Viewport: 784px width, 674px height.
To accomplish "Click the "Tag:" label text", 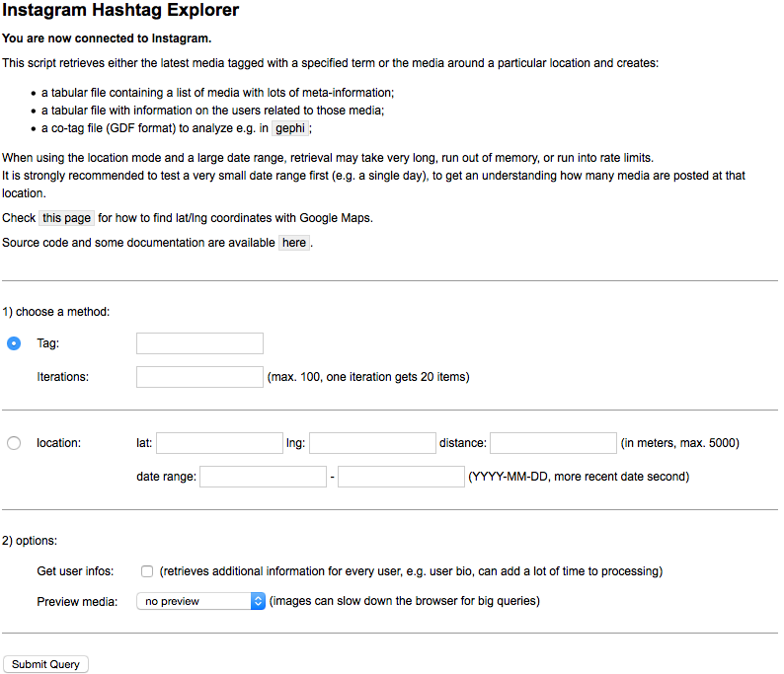I will tap(48, 343).
